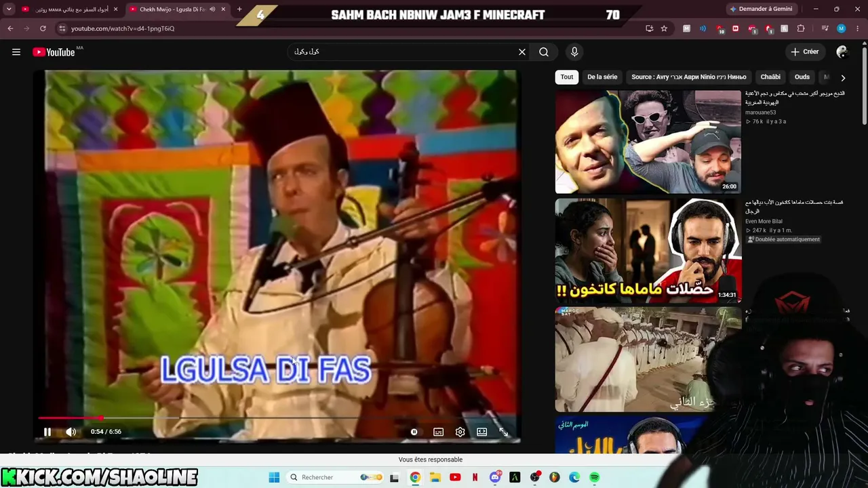This screenshot has width=868, height=488.
Task: Mute the Chekh Mwijo tab audio icon
Action: click(212, 9)
